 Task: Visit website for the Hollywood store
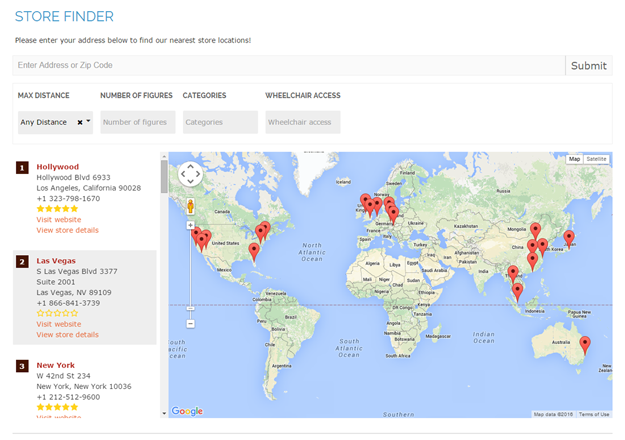(59, 220)
